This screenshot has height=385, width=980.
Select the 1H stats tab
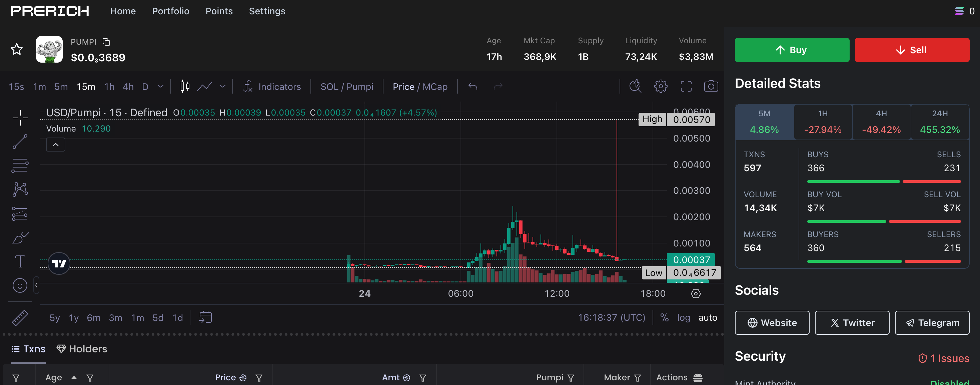[823, 122]
